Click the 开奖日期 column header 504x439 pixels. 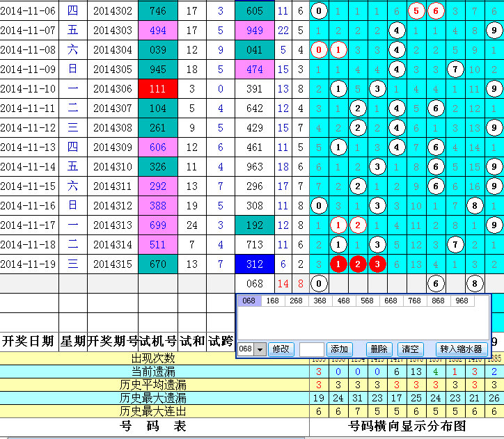[x=29, y=341]
